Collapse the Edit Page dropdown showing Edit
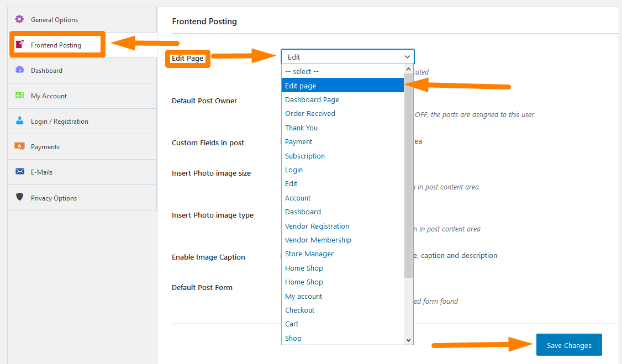This screenshot has width=622, height=364. [x=347, y=57]
